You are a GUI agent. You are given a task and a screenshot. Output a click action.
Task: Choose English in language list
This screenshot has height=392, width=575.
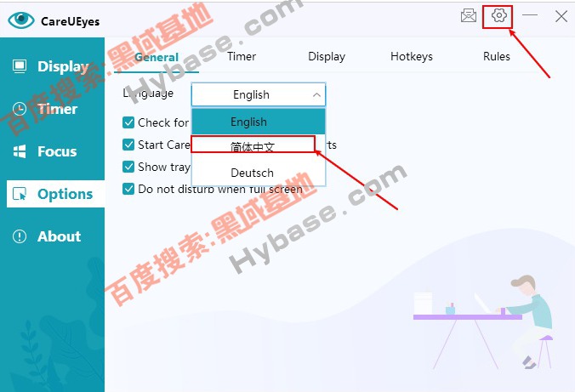pos(259,122)
